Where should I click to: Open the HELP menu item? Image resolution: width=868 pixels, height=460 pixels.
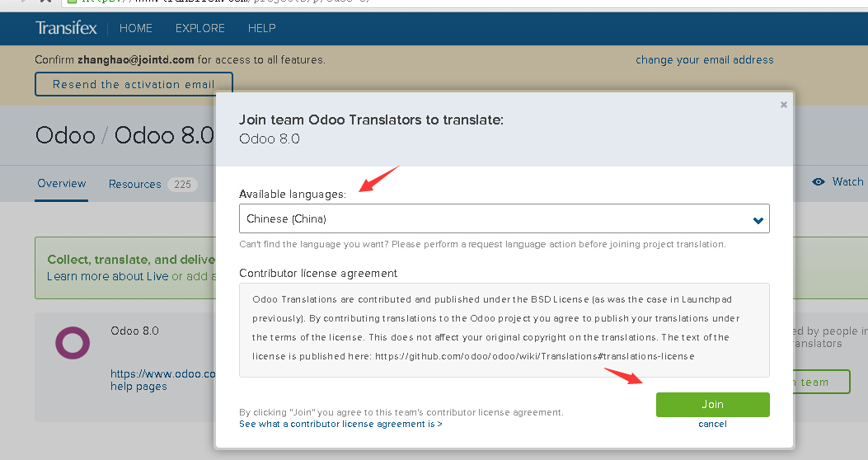tap(261, 28)
